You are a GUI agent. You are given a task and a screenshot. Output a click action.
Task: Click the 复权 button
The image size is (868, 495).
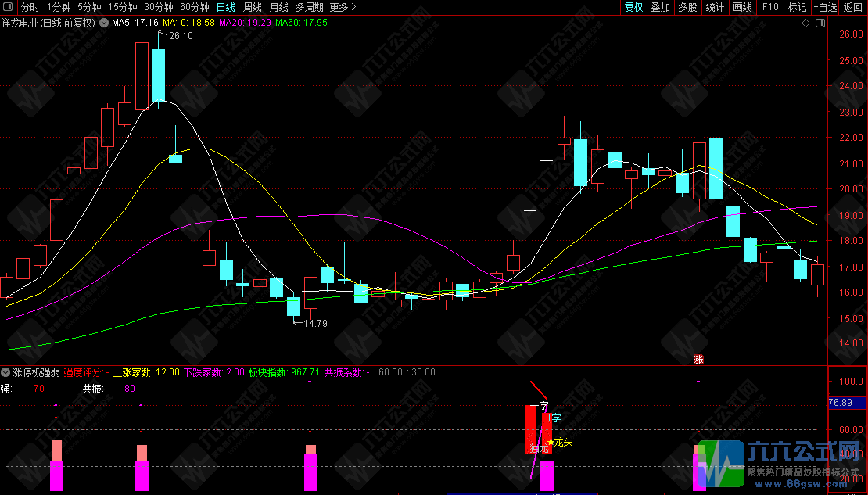tap(634, 7)
